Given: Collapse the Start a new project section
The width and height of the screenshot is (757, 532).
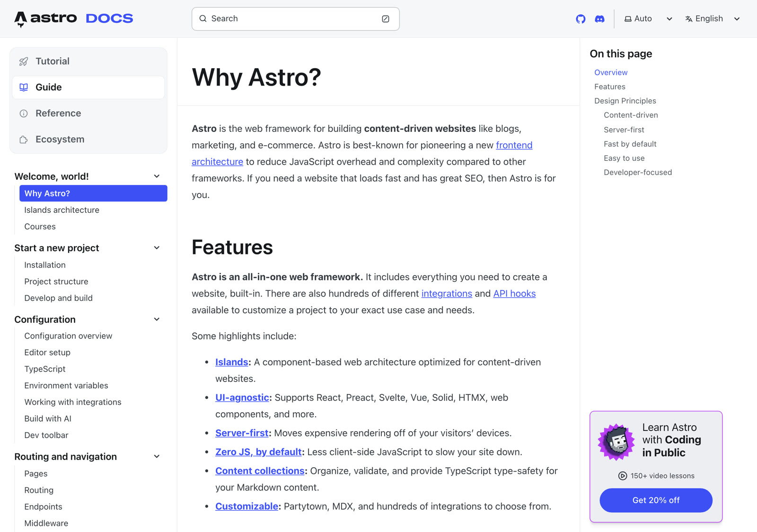Looking at the screenshot, I should pos(157,248).
